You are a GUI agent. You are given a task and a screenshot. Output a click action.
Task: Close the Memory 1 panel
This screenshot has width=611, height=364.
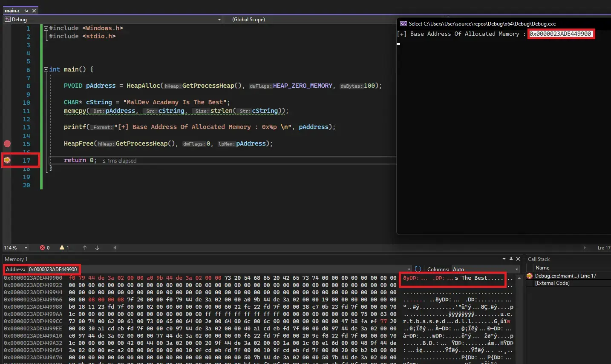pyautogui.click(x=518, y=259)
